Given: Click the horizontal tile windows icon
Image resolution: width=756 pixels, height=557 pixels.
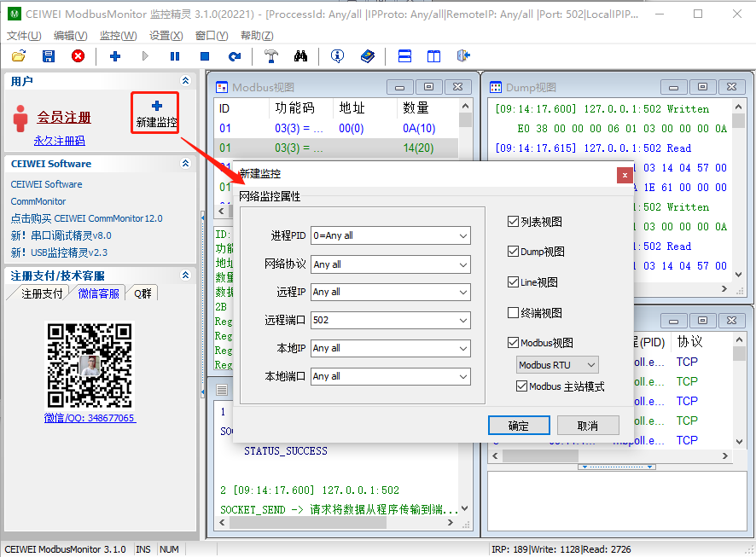Looking at the screenshot, I should [x=404, y=56].
